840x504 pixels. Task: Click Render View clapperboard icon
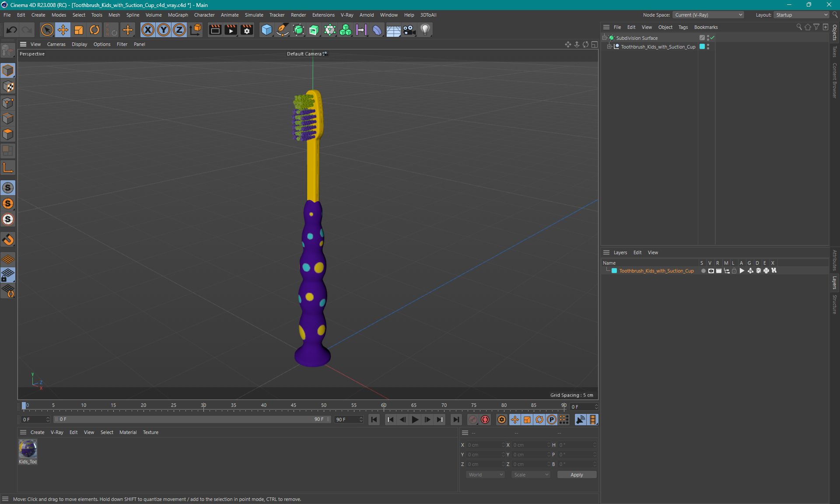[215, 30]
